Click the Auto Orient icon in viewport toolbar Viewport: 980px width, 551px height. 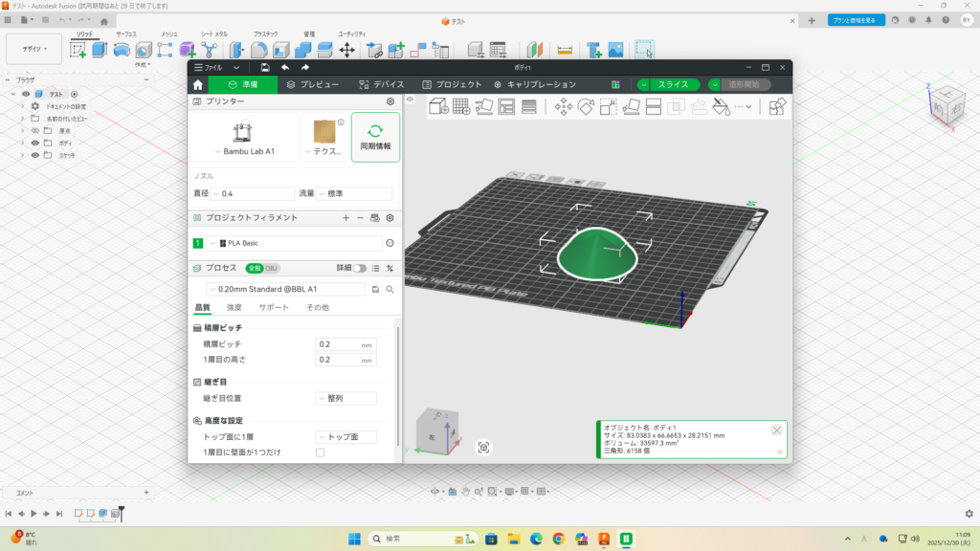click(482, 107)
